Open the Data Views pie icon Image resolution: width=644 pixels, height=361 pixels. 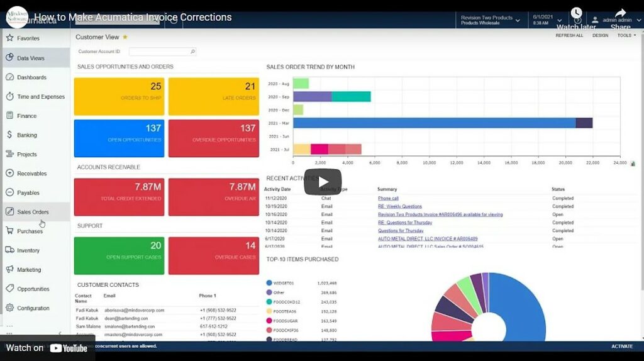click(10, 57)
